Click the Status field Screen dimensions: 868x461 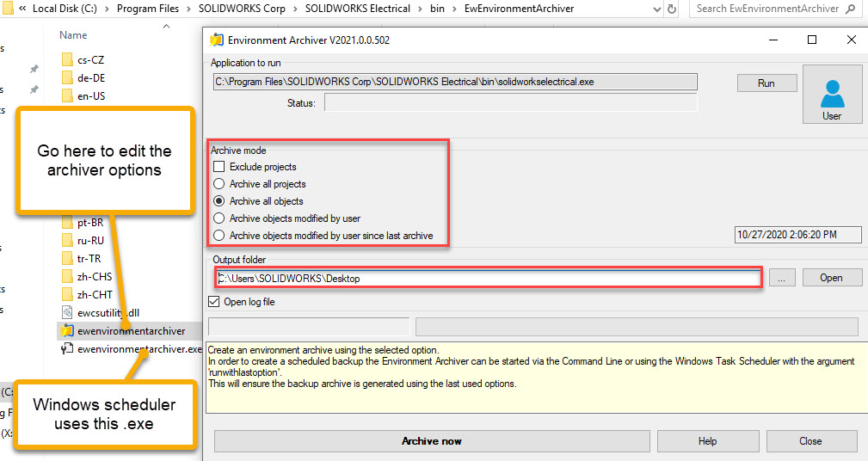510,102
